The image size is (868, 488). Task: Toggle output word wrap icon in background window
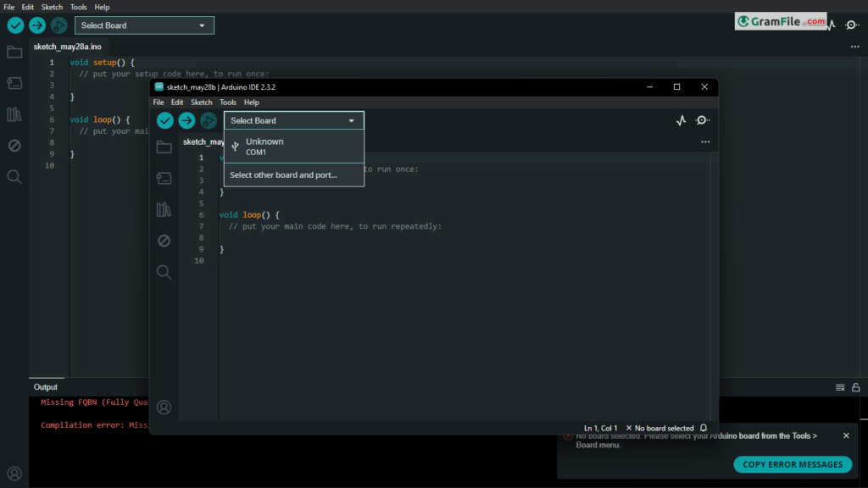(x=840, y=387)
